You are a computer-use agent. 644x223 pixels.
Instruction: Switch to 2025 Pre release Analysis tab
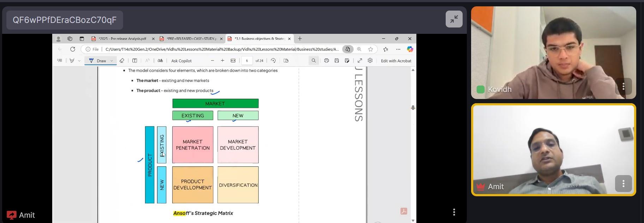point(122,39)
